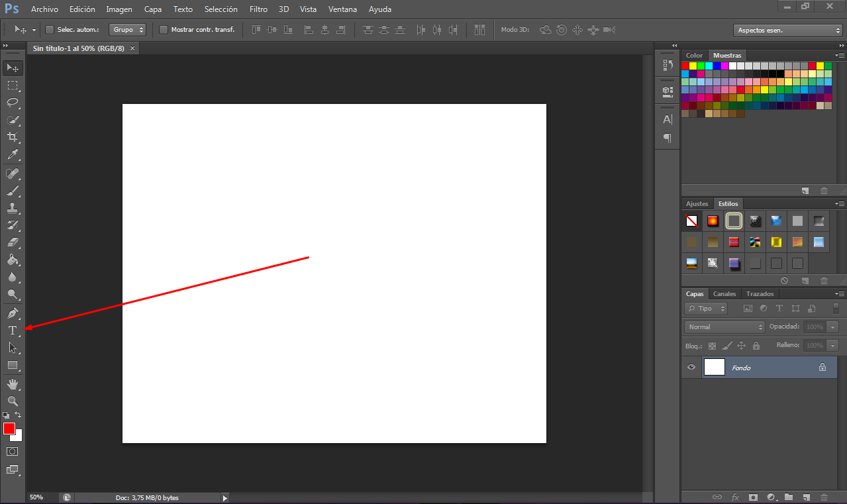The height and width of the screenshot is (504, 847).
Task: Select the Zoom tool
Action: 13,401
